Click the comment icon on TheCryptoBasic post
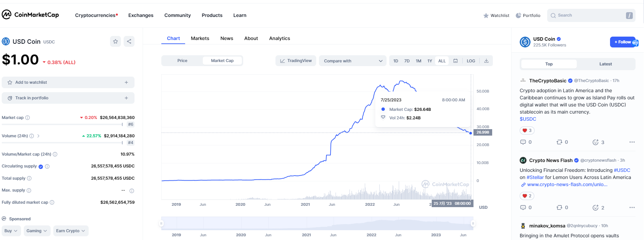Image resolution: width=644 pixels, height=240 pixels. coord(523,142)
